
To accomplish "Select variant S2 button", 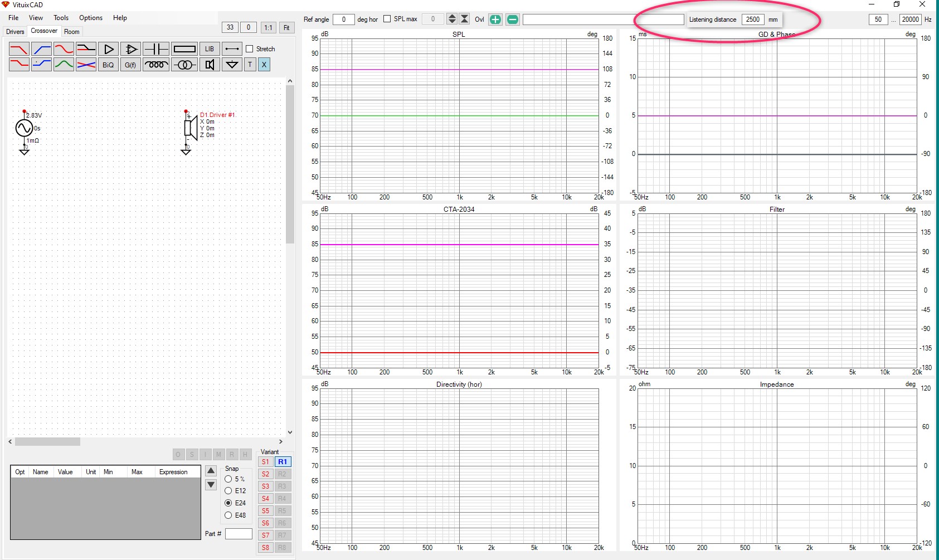I will 266,474.
